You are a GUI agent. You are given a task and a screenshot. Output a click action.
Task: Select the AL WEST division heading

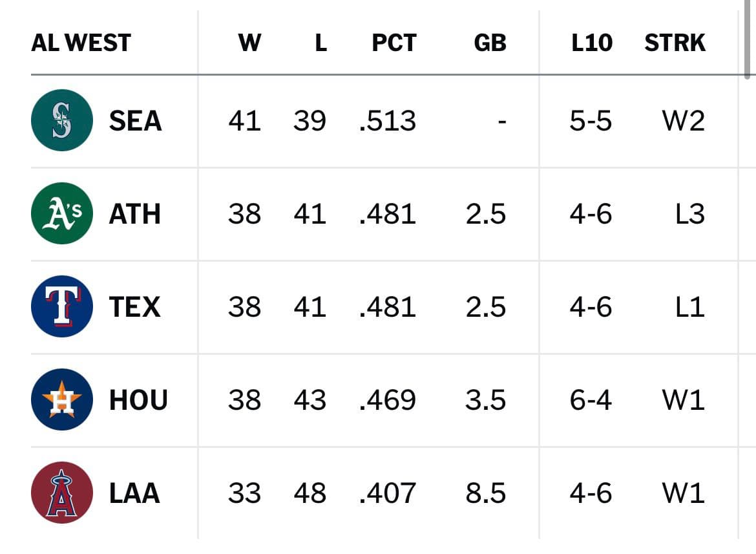click(x=81, y=43)
